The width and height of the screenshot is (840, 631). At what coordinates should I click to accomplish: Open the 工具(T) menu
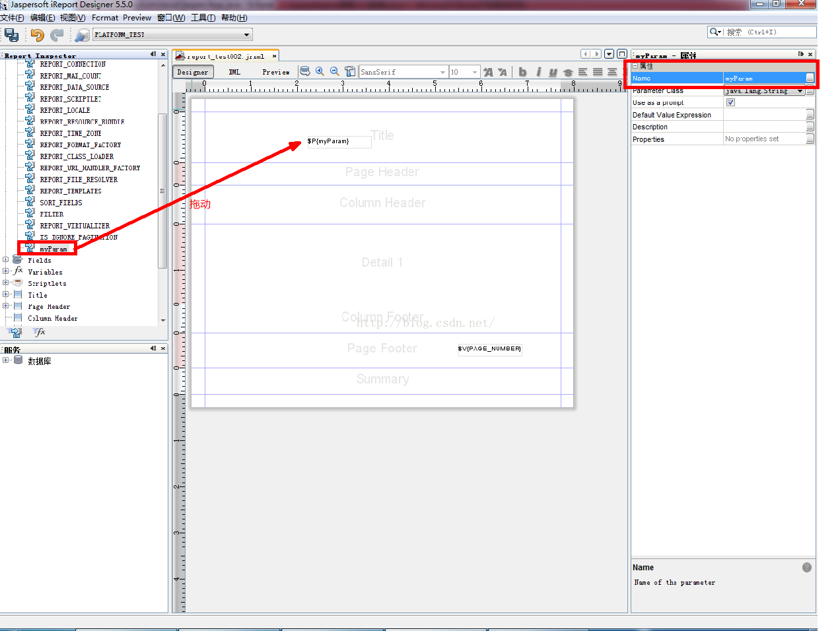pos(203,18)
